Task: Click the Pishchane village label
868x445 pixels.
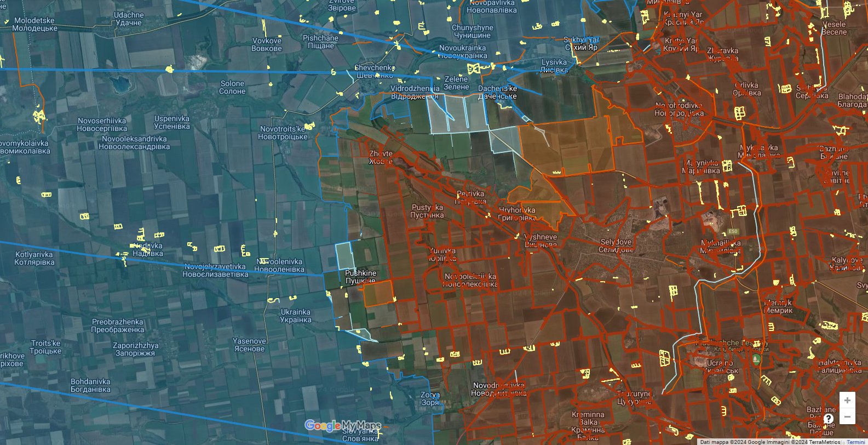Action: tap(321, 42)
